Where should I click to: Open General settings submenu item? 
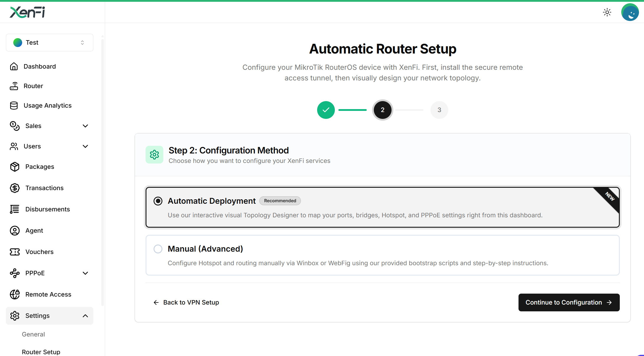(x=33, y=334)
